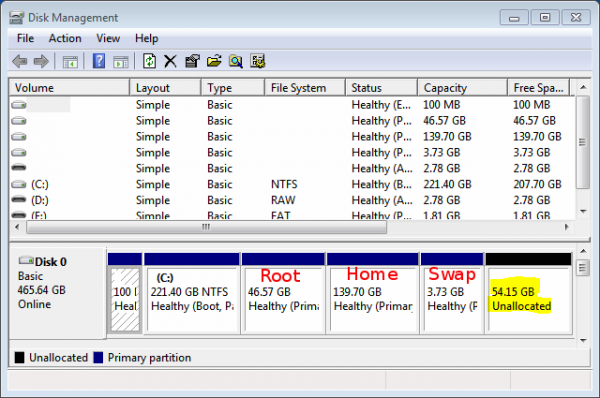The image size is (600, 398).
Task: Sort by the Free Space column header
Action: point(538,88)
